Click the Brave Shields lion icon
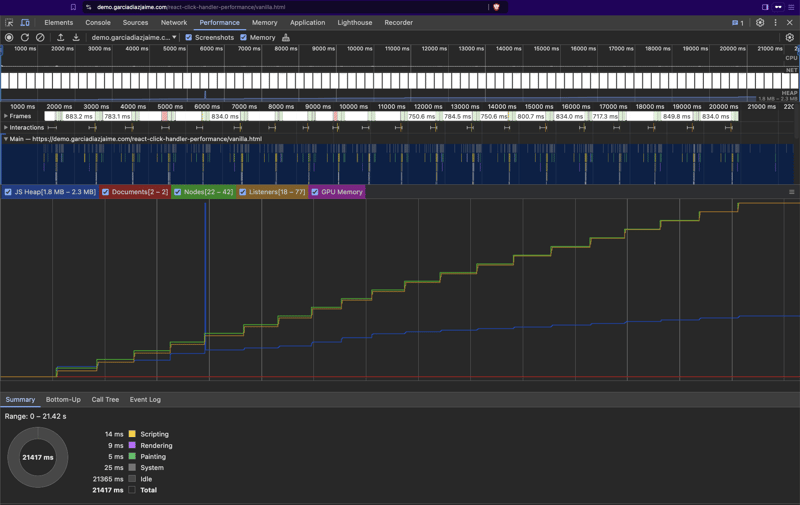Screen dimensions: 800x505 pos(496,7)
